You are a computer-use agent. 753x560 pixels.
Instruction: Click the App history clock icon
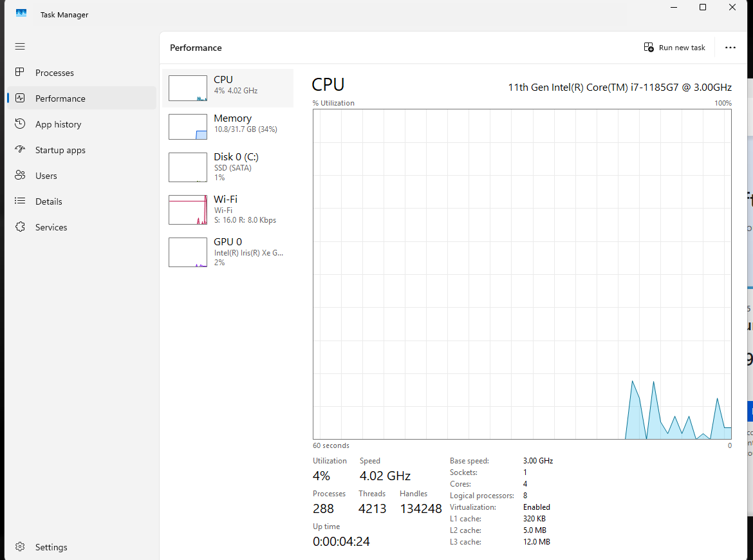coord(20,124)
